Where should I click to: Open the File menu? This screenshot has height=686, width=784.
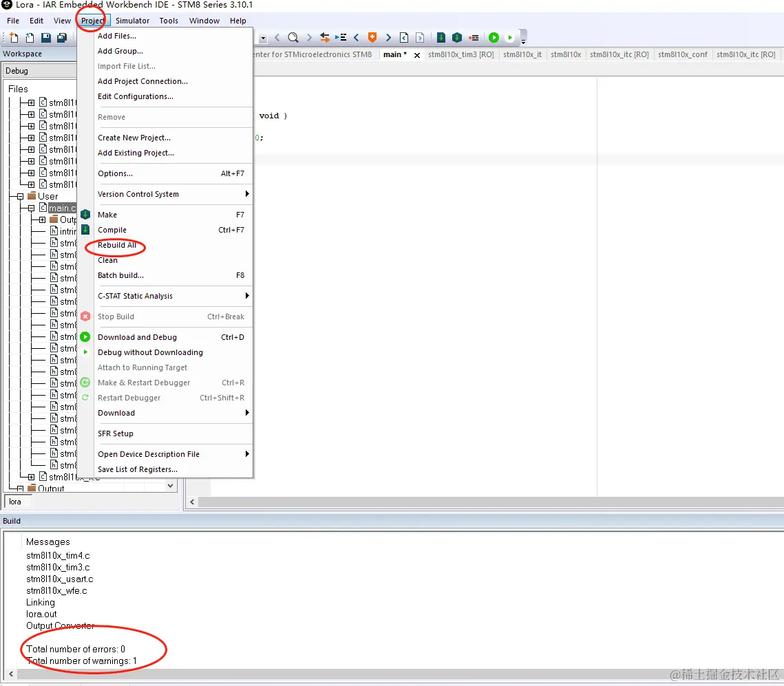pos(13,21)
